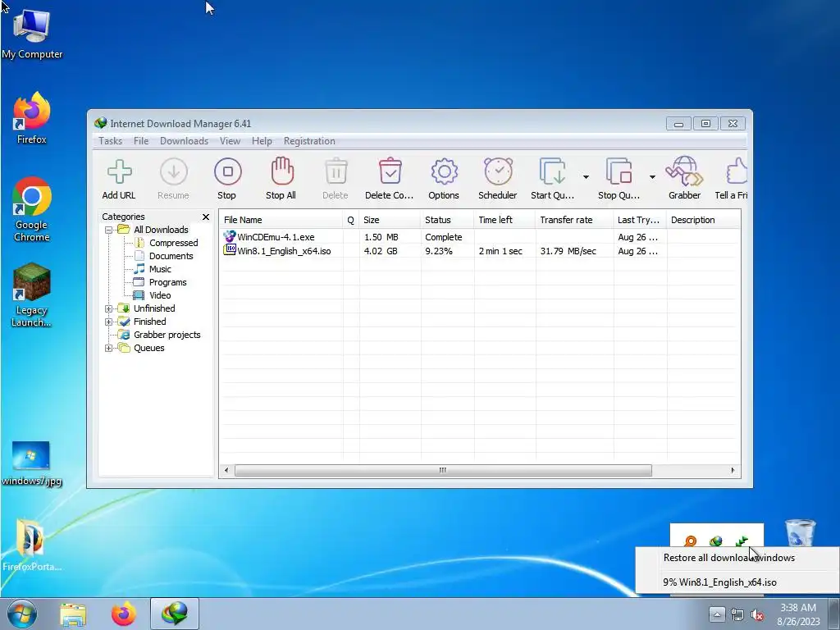Select Grabber projects in the tree
The image size is (840, 630).
pyautogui.click(x=167, y=335)
